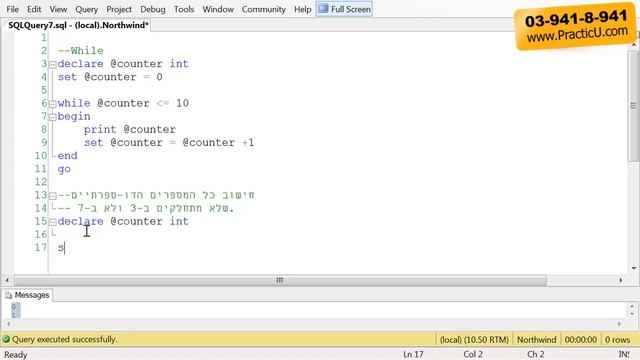Open the Edit menu
This screenshot has height=360, width=640.
pos(34,9)
